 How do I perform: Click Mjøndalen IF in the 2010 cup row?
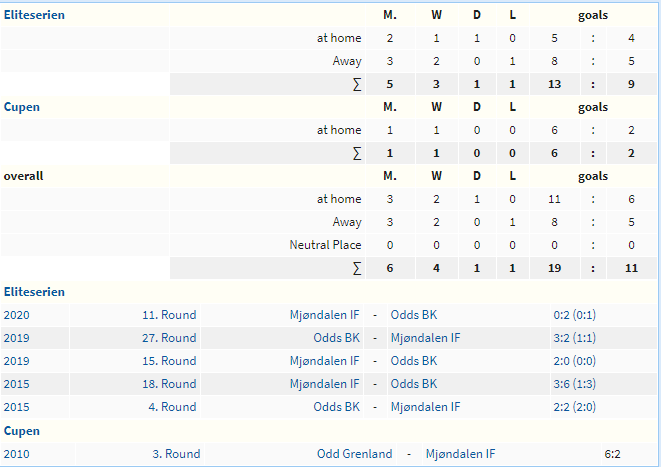(460, 454)
